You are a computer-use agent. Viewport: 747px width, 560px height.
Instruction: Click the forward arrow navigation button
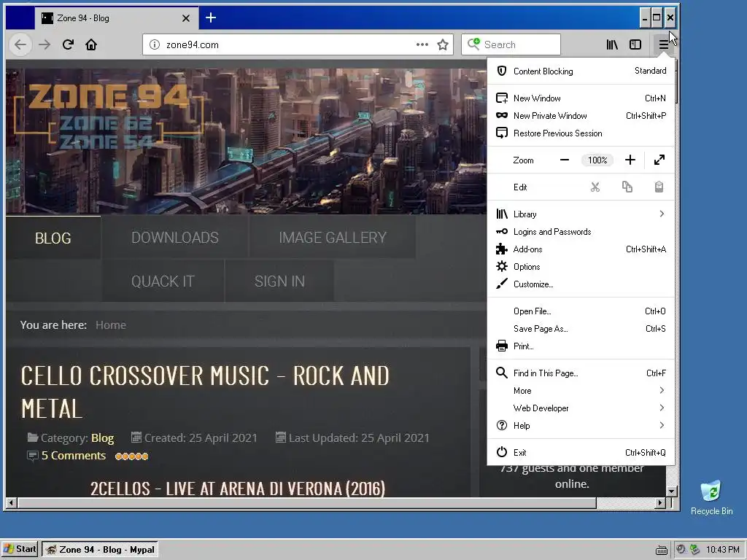pyautogui.click(x=44, y=44)
